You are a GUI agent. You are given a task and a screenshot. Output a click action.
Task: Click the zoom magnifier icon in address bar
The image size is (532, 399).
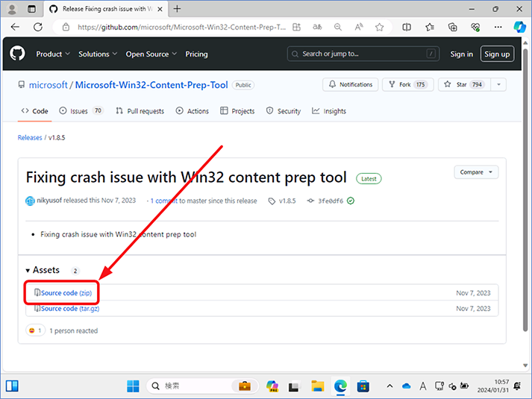338,27
